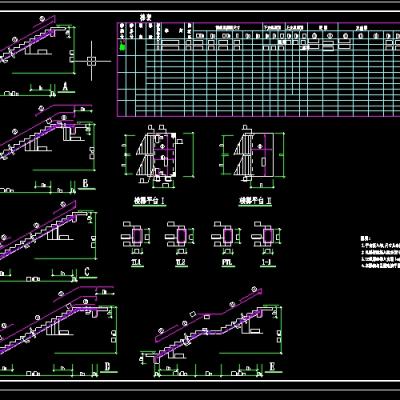The image size is (400, 400).
Task: Click the 楼梯平台 I plan title
Action: 150,201
